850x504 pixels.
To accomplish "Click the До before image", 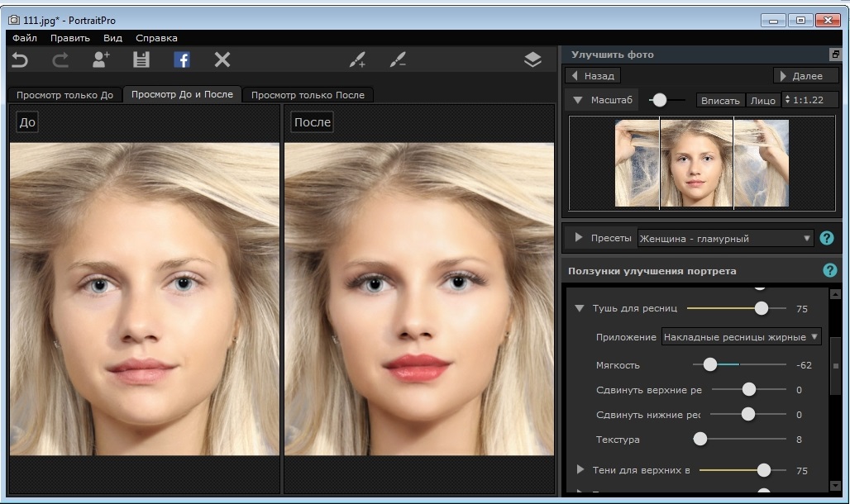I will [144, 299].
